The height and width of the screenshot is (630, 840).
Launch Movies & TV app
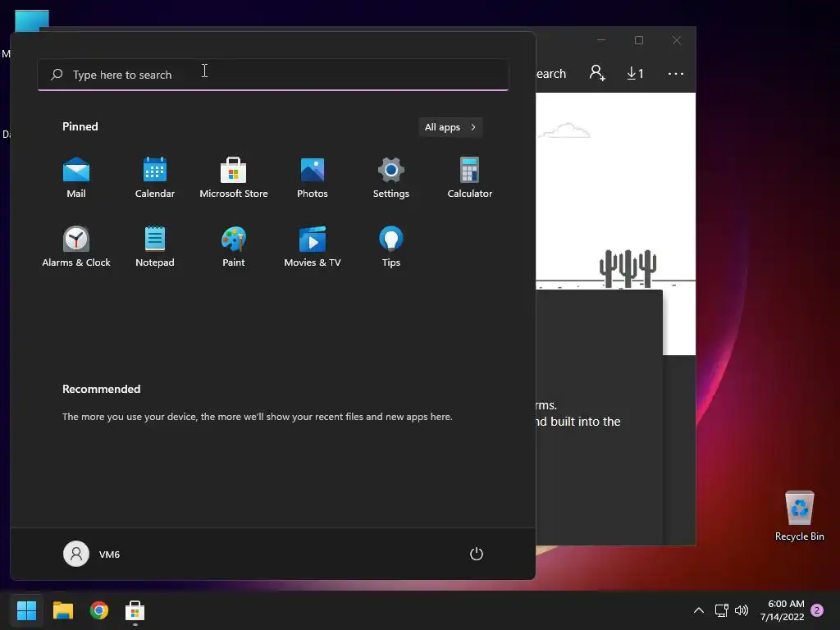313,247
